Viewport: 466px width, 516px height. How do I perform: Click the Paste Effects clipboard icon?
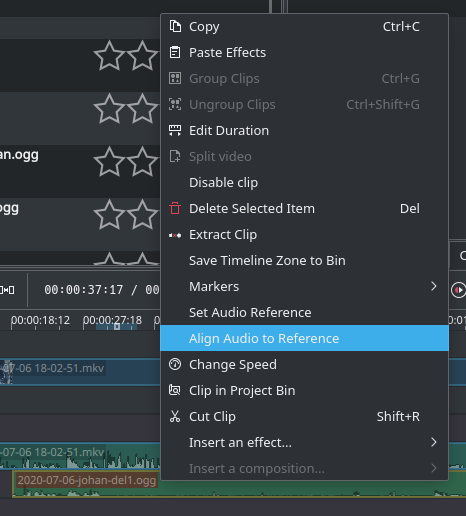tap(175, 52)
